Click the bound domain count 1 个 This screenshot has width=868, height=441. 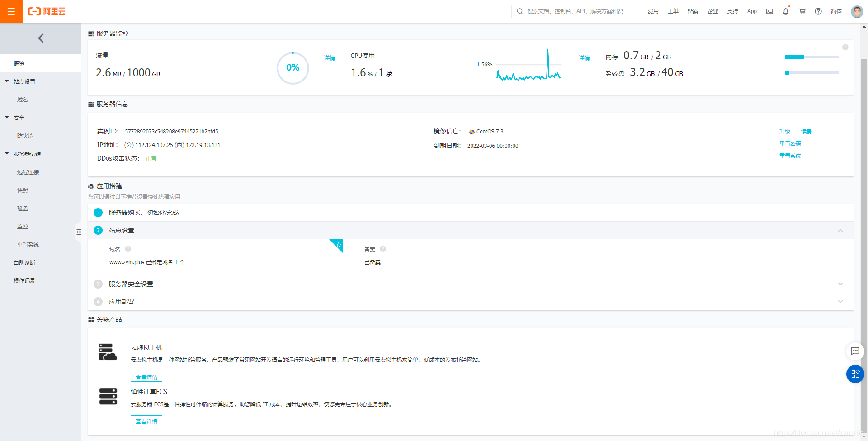(179, 262)
